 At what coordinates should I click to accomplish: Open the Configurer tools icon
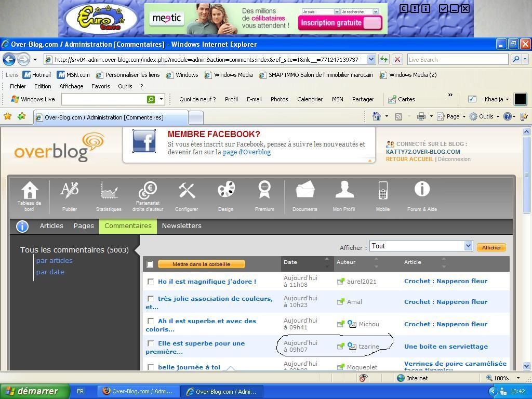tap(187, 190)
